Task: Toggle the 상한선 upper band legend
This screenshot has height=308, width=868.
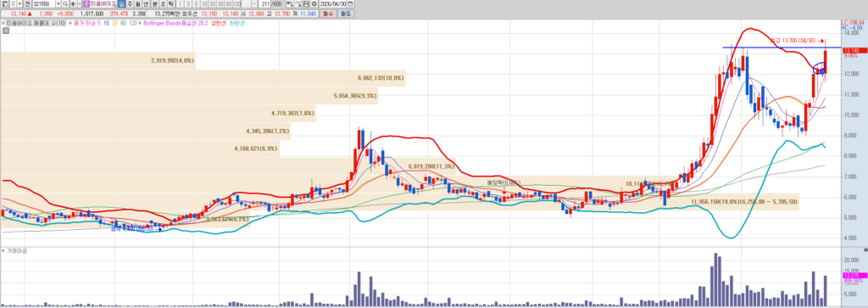Action: point(218,23)
